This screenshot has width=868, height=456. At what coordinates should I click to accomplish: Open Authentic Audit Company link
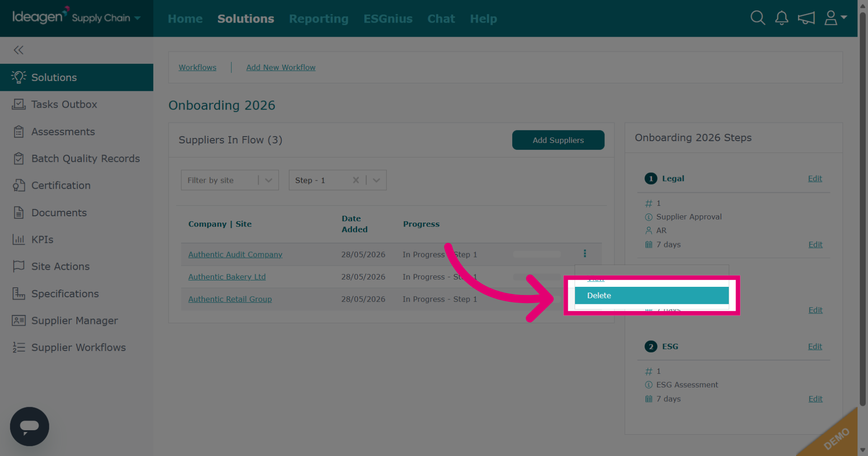coord(235,255)
